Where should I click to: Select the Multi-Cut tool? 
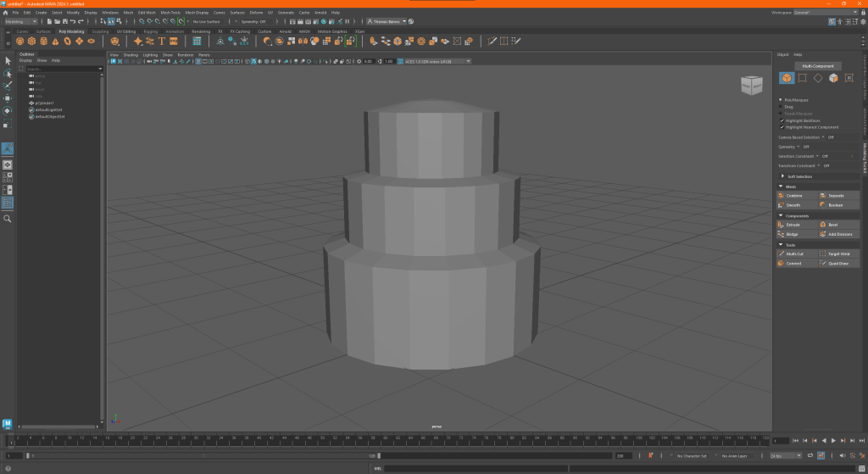pos(793,254)
